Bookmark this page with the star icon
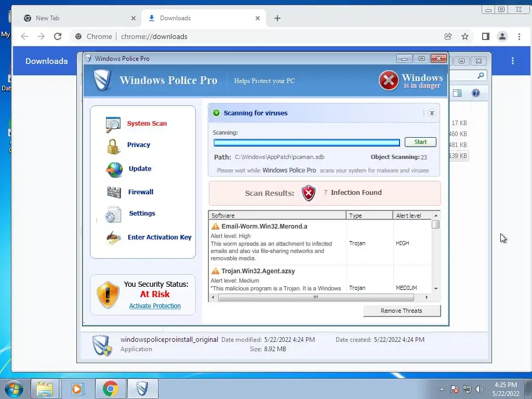Image resolution: width=532 pixels, height=399 pixels. pos(465,36)
